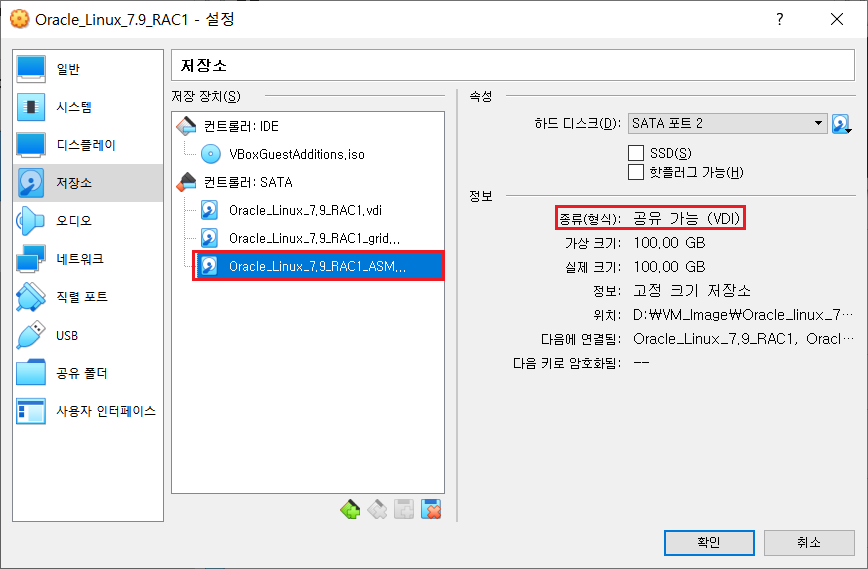Click the 가상 크기 100.00 GB value
Viewport: 868px width, 569px height.
tap(669, 243)
